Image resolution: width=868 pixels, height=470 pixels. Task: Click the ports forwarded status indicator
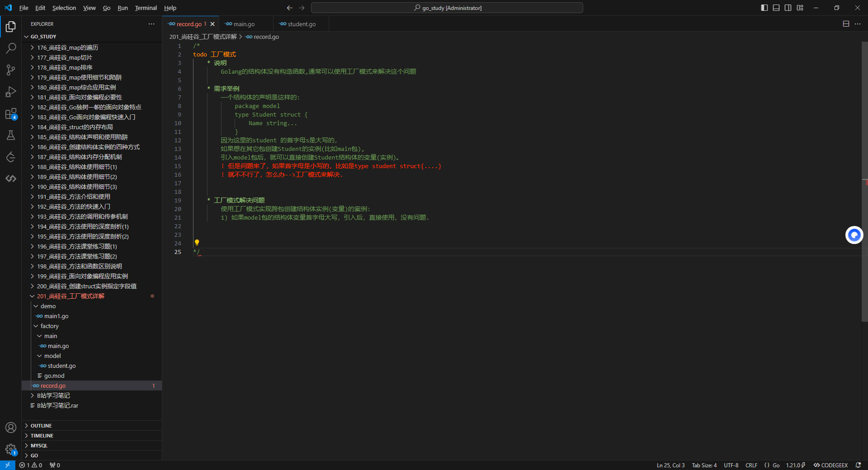(55, 465)
